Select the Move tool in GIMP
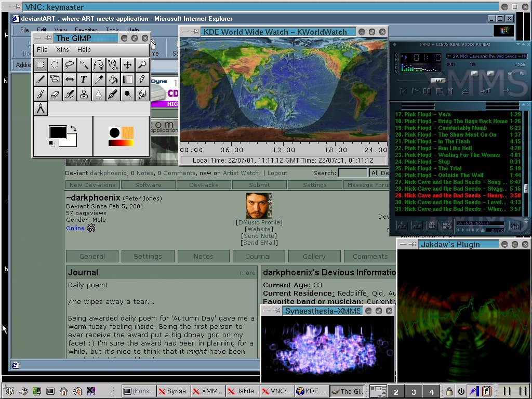Screen dimensions: 532x399 pos(128,64)
